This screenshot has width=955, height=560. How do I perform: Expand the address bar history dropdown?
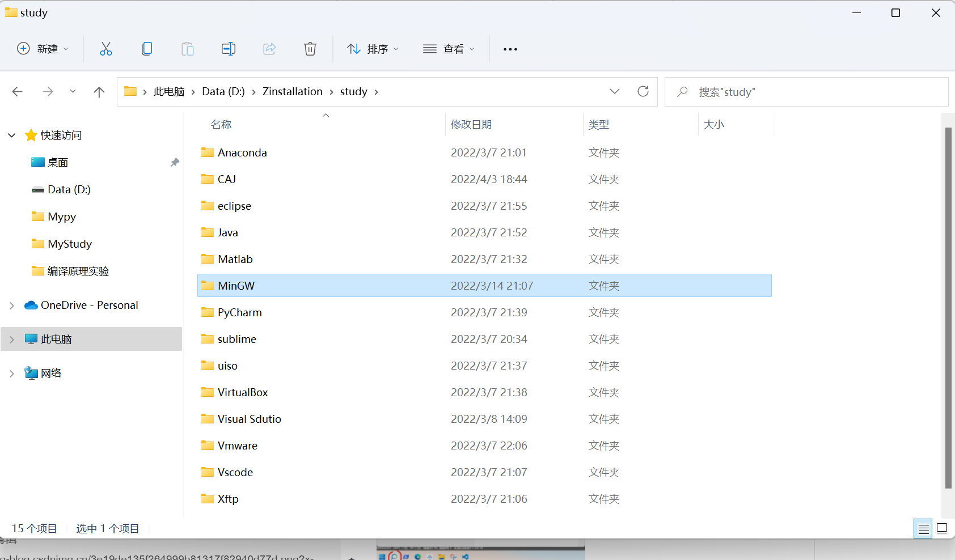tap(615, 91)
